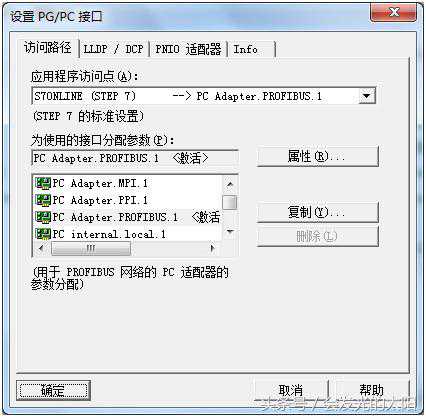This screenshot has height=417, width=426.
Task: Click the PC Adapter.PROFIBUS.1 adapter card icon
Action: pyautogui.click(x=43, y=217)
